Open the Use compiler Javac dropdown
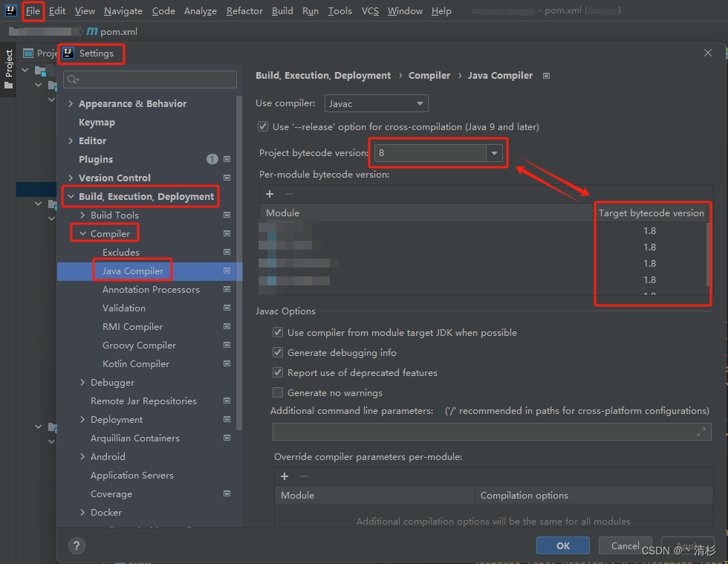The image size is (728, 564). click(376, 103)
